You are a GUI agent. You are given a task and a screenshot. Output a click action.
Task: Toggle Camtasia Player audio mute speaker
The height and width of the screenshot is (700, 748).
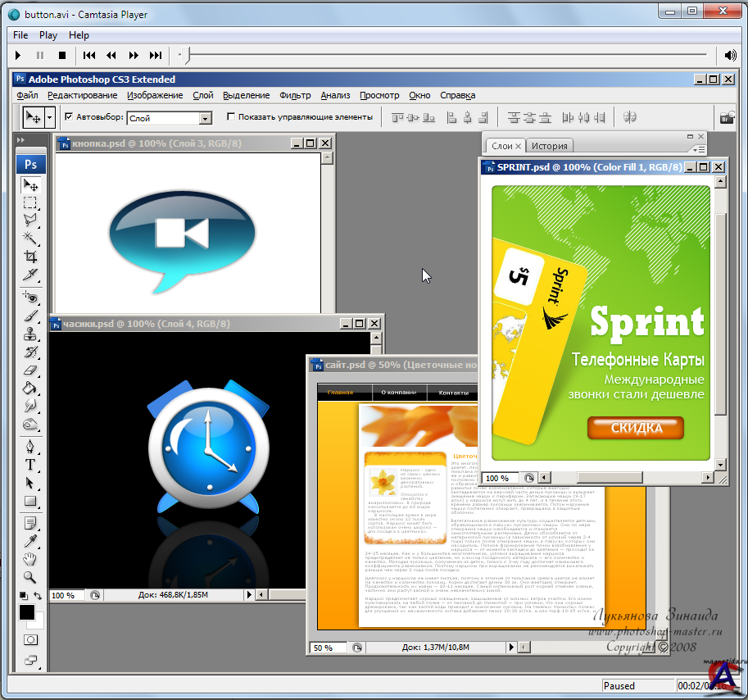[731, 56]
